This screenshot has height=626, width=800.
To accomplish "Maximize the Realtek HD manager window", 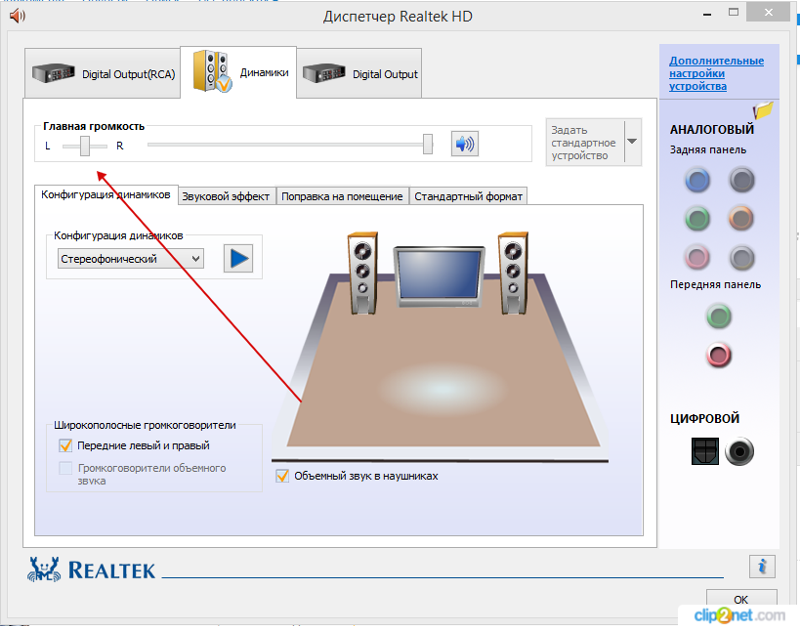I will pyautogui.click(x=733, y=13).
